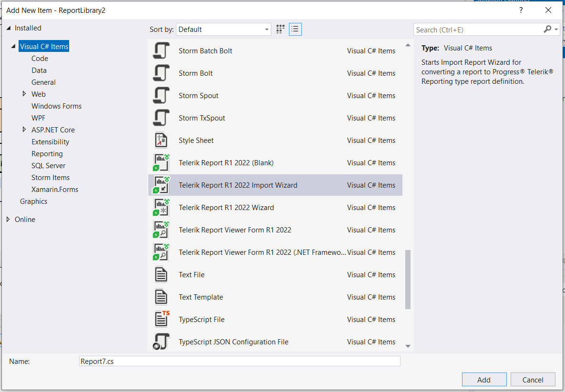565x392 pixels.
Task: Open search options dropdown arrow
Action: point(556,30)
